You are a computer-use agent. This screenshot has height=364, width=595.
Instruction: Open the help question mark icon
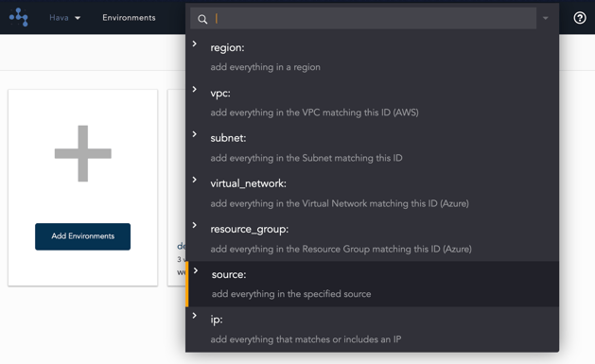point(580,18)
